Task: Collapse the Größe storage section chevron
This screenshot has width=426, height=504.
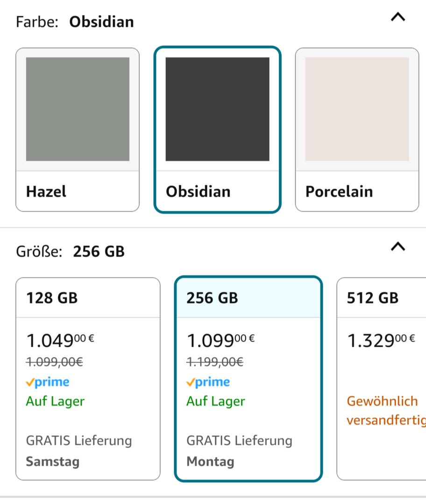Action: pyautogui.click(x=398, y=246)
